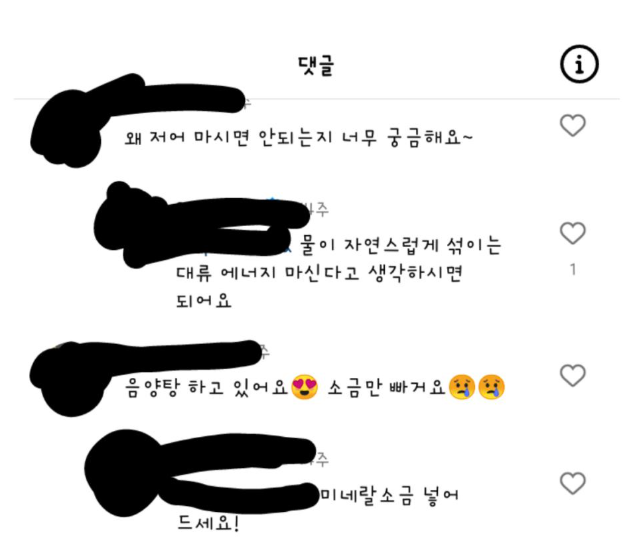Tap the heart next to 미네랄소금 reply

coord(573,483)
